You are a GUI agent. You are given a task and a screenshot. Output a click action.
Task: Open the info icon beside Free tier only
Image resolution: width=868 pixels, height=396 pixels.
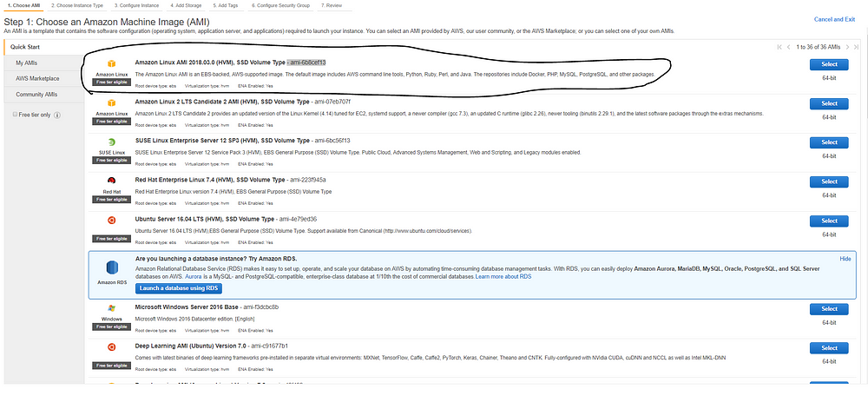tap(57, 115)
